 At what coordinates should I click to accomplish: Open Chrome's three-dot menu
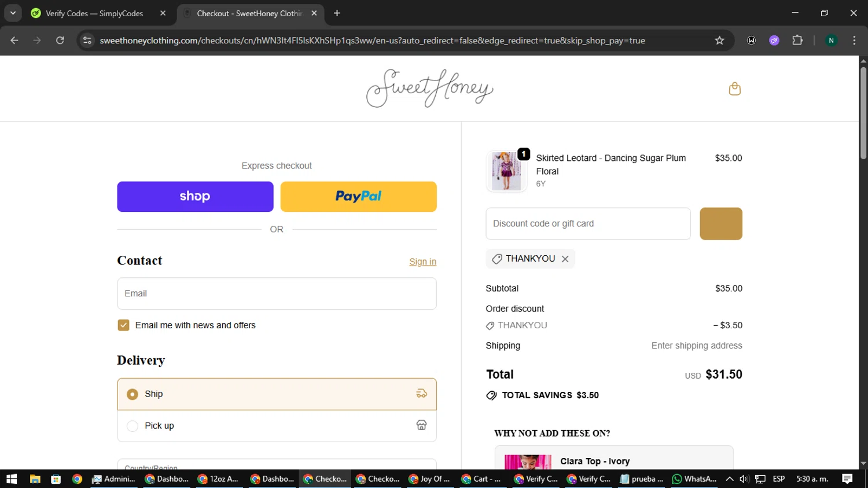[854, 41]
